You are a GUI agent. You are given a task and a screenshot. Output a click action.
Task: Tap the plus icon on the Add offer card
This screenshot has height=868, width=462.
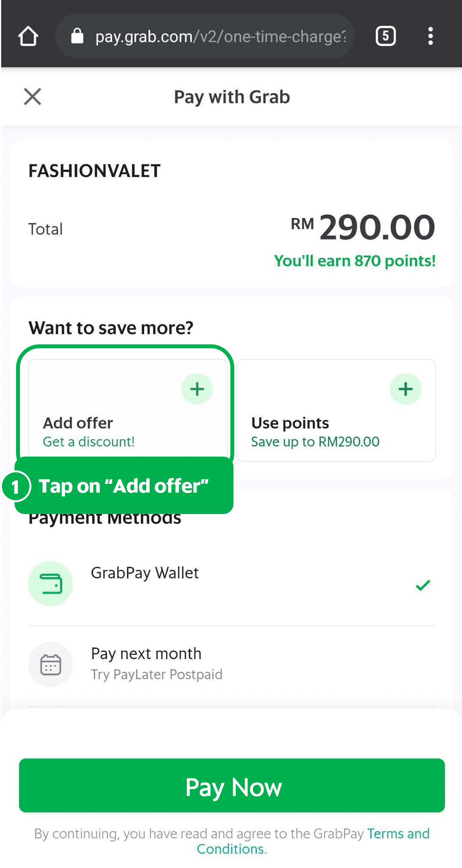click(197, 389)
